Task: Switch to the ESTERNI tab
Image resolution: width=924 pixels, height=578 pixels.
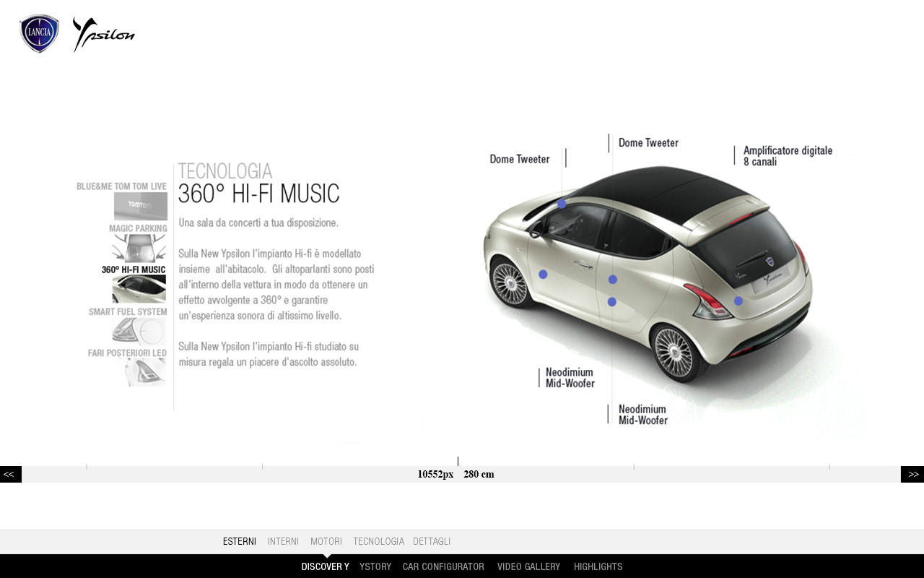Action: [x=240, y=542]
